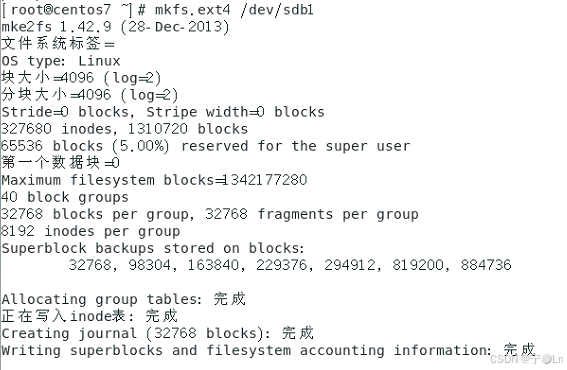This screenshot has height=370, width=567.
Task: Click the 文件系统标签 label line
Action: pyautogui.click(x=58, y=44)
